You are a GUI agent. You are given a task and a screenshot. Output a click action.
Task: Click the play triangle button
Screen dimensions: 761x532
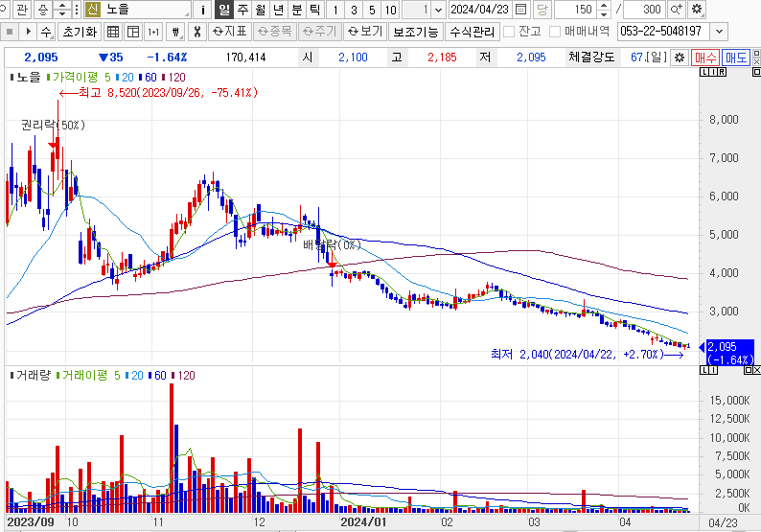28,32
